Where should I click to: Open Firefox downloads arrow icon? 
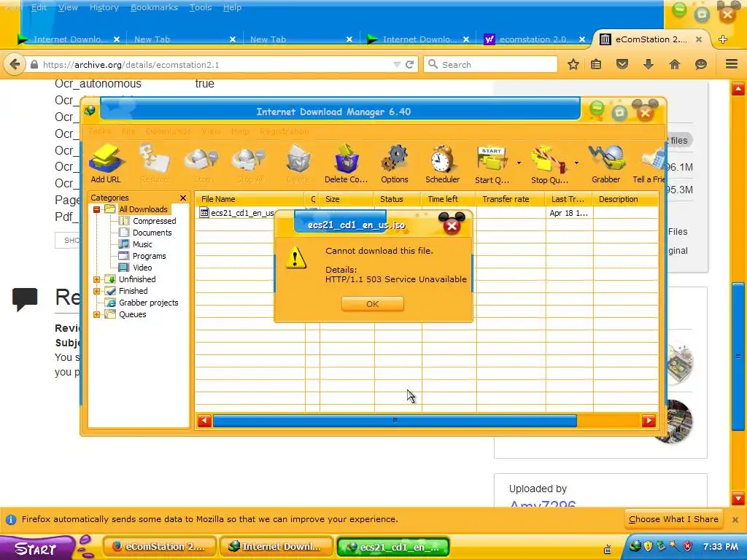click(649, 64)
